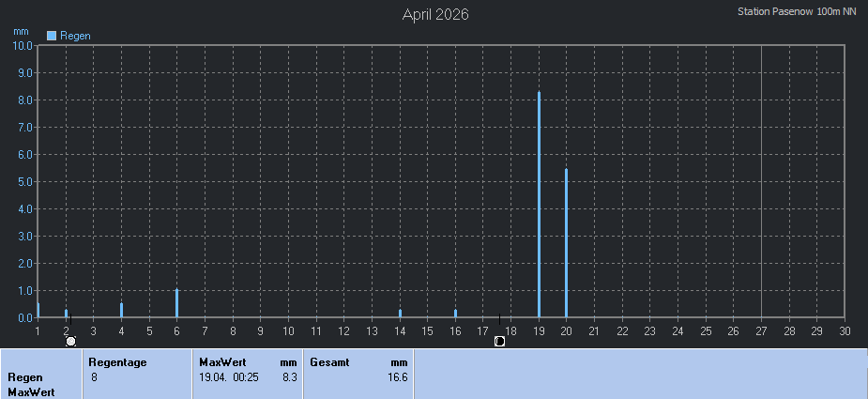Select the Regen legend label
Viewport: 868px width, 399px height.
coord(75,36)
